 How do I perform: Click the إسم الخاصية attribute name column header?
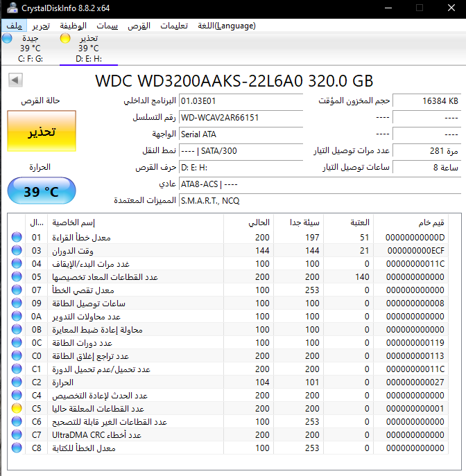(135, 222)
